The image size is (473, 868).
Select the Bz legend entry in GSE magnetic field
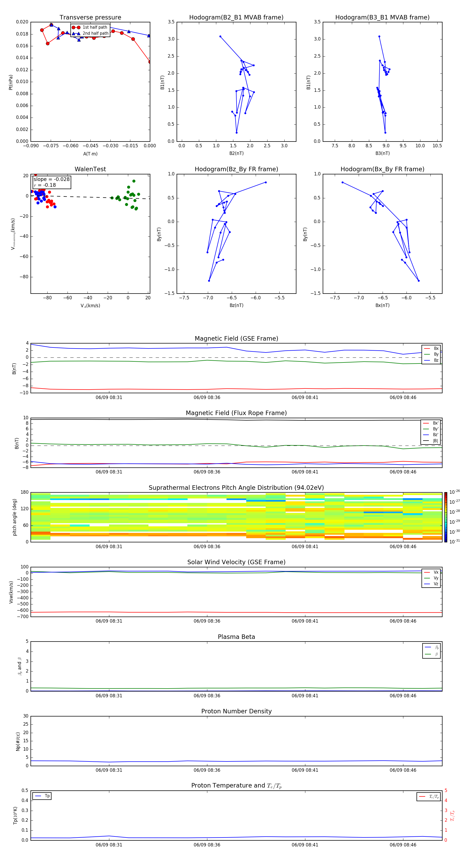pyautogui.click(x=431, y=360)
